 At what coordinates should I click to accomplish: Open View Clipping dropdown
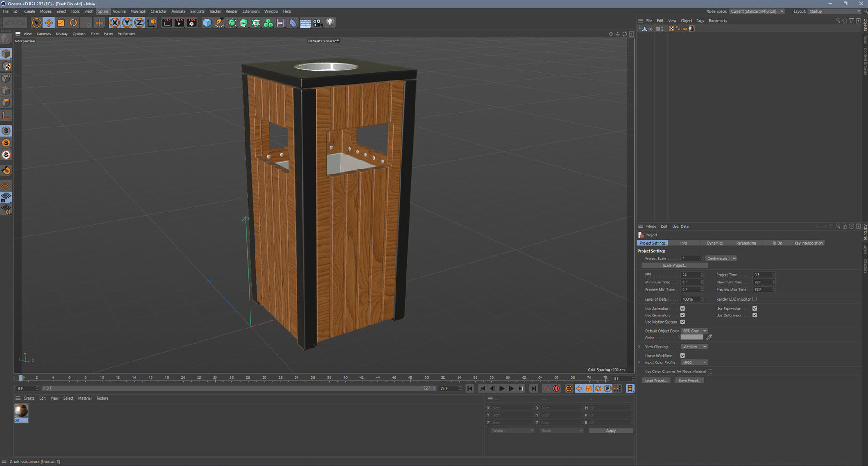[x=694, y=347]
